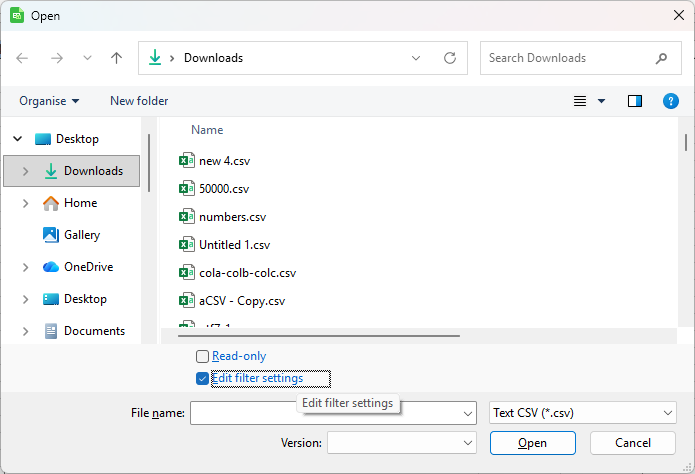This screenshot has height=474, width=695.
Task: Expand the OneDrive tree node
Action: click(x=25, y=267)
